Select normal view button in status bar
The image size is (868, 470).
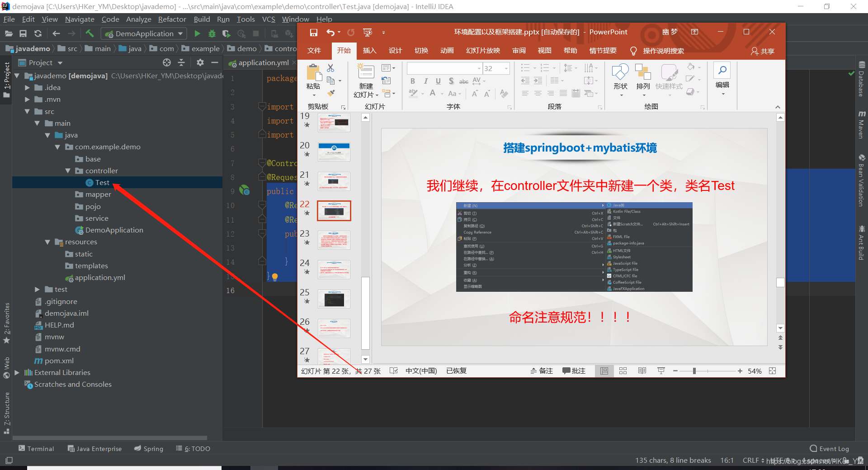point(604,371)
